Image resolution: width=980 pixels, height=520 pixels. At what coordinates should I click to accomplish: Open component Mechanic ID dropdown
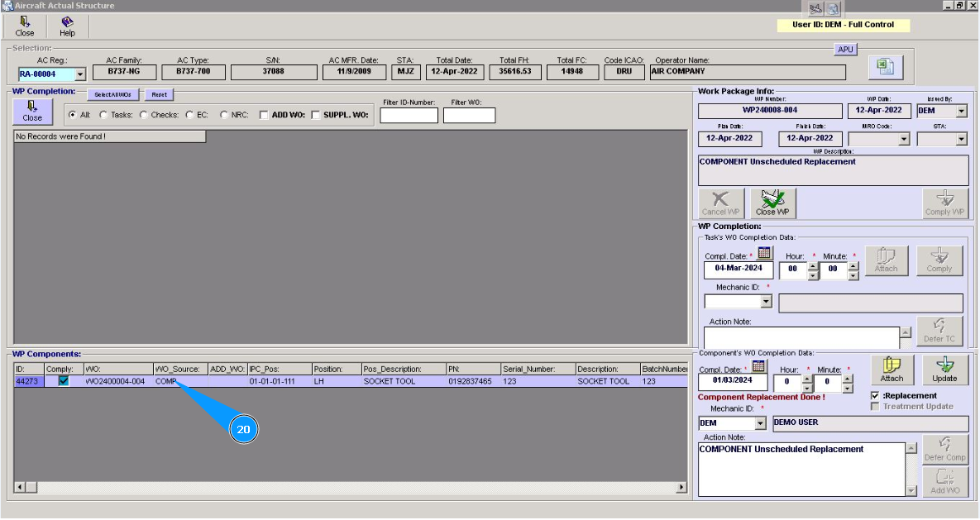click(x=760, y=423)
